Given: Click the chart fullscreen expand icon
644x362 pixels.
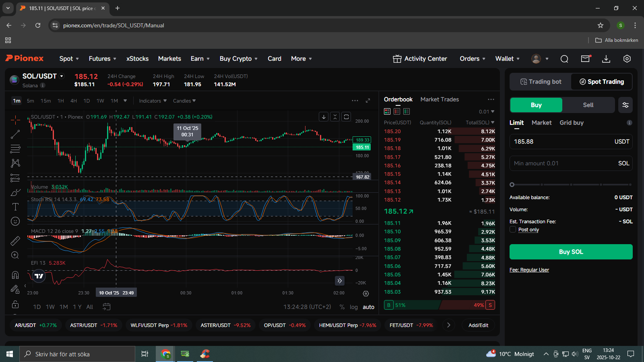Looking at the screenshot, I should click(x=367, y=101).
